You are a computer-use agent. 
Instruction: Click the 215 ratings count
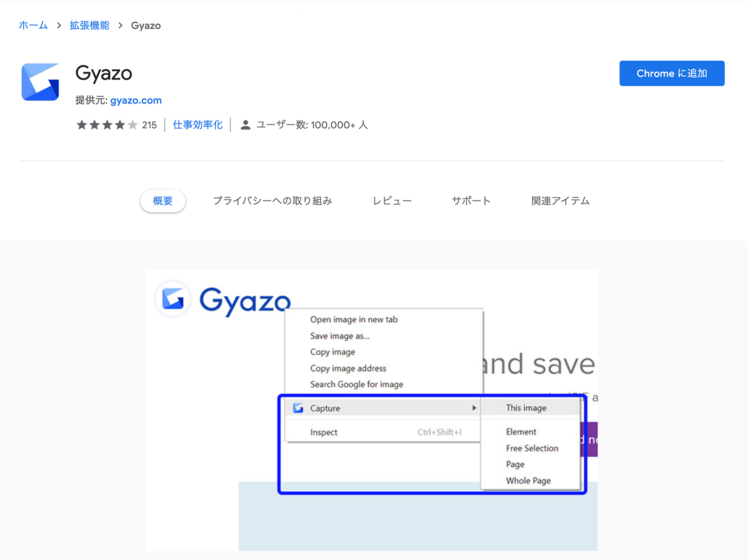149,125
